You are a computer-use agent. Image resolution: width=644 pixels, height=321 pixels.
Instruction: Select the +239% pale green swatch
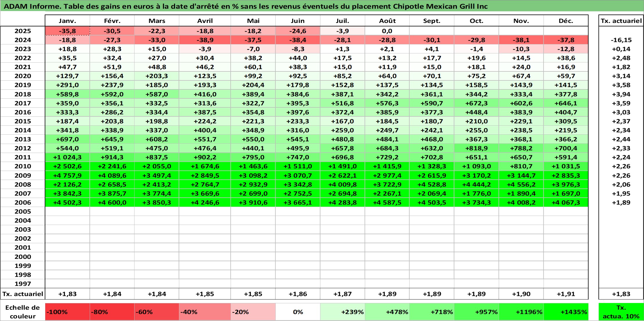(x=342, y=312)
